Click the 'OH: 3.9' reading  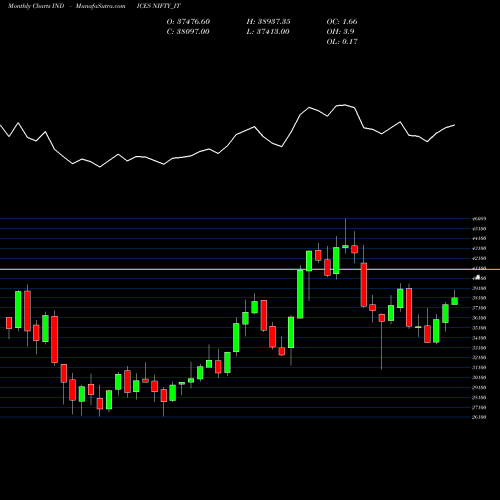340,32
